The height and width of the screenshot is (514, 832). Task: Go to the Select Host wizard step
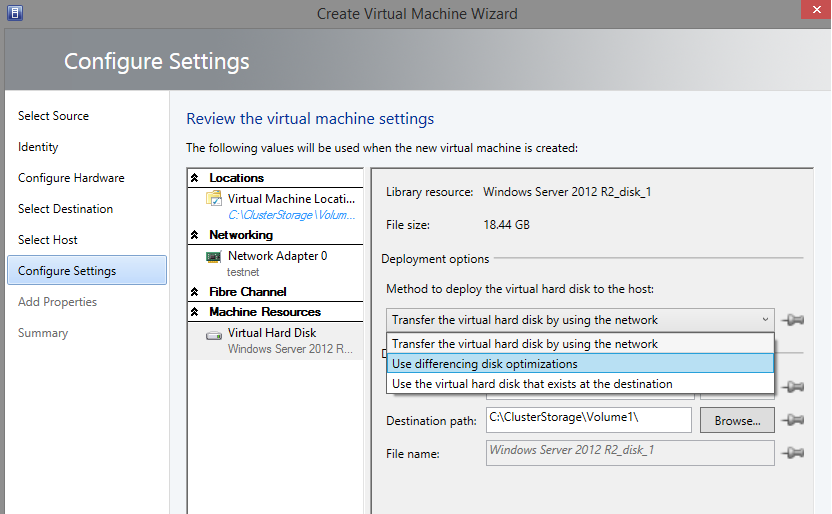(48, 240)
